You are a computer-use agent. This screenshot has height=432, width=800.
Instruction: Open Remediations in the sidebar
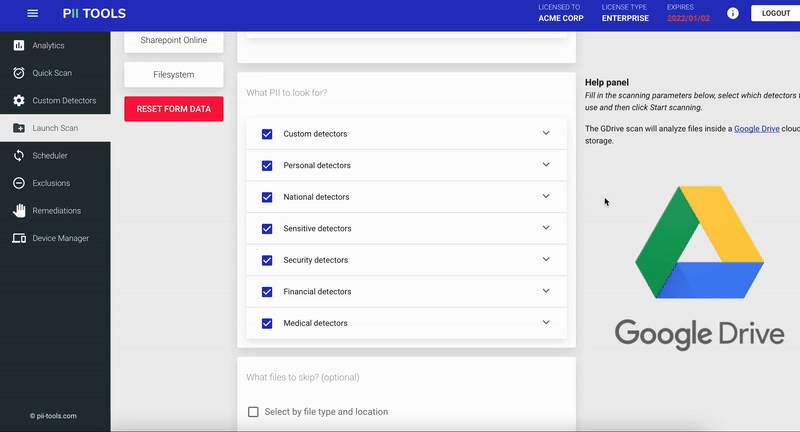(55, 211)
